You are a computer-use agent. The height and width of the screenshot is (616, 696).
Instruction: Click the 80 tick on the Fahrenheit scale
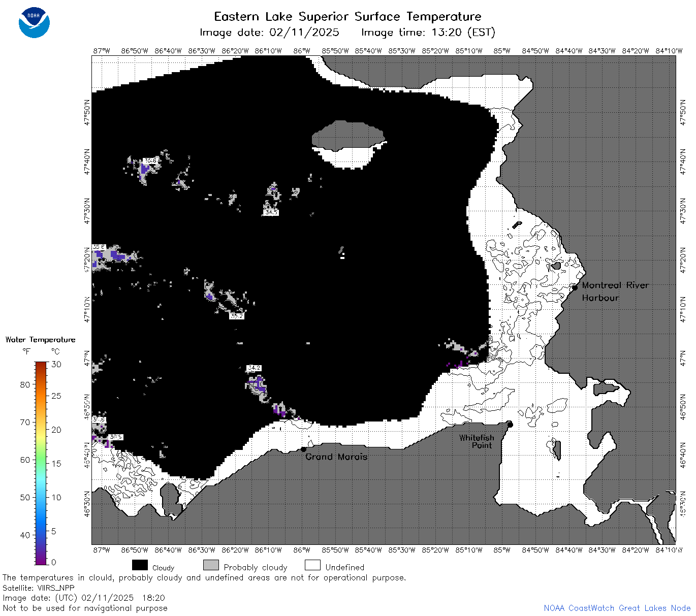[25, 384]
